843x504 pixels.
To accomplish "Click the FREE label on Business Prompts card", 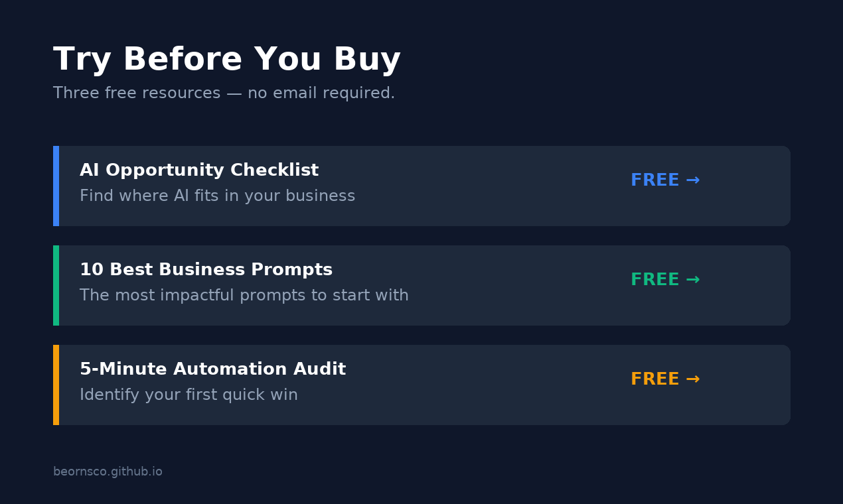I will (654, 279).
